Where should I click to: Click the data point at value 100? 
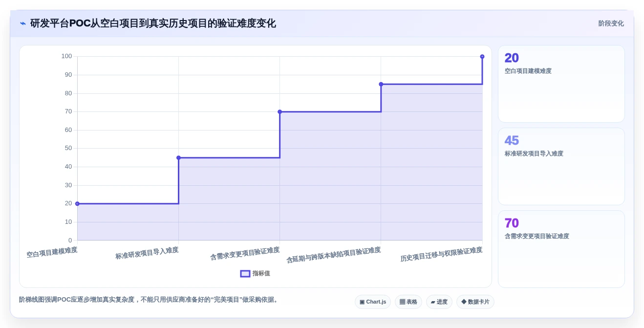[482, 57]
